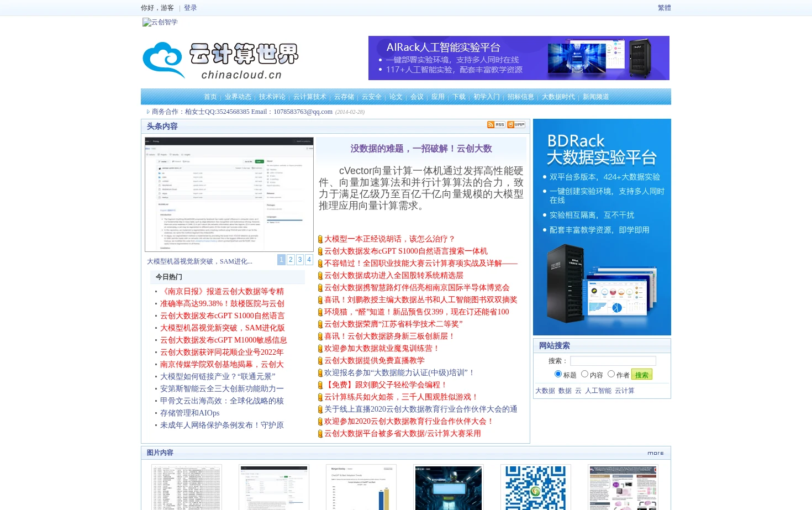Open the 云存储 navigation item
The width and height of the screenshot is (812, 510).
(x=344, y=97)
